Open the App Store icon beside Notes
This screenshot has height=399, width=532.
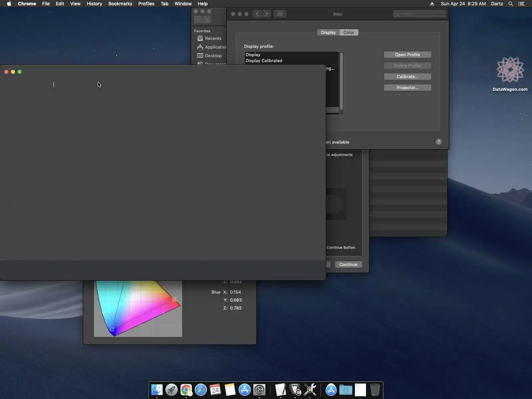coord(245,390)
